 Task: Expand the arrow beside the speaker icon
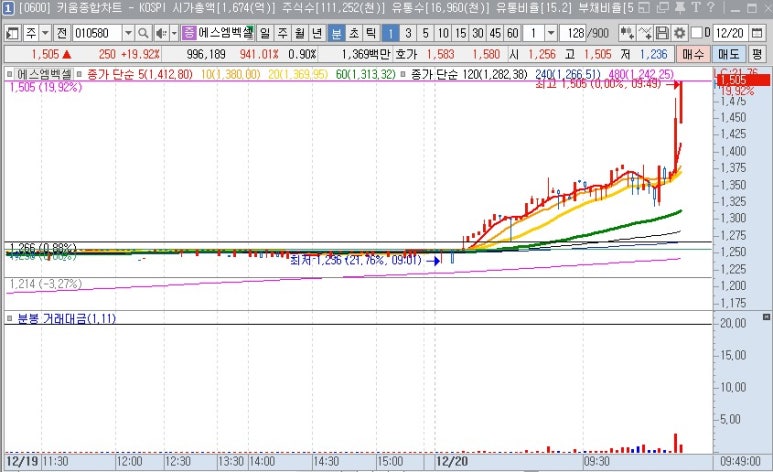(x=174, y=34)
